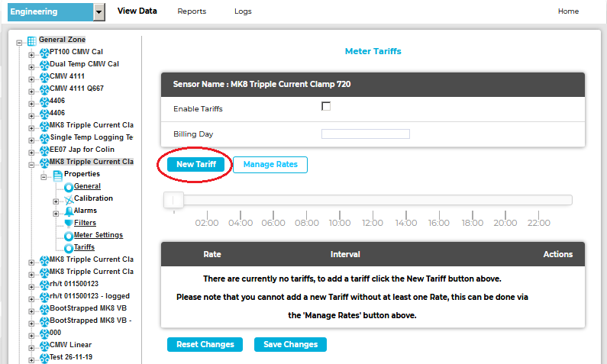The width and height of the screenshot is (607, 364).
Task: Click the EE07 Jap for Colin sensor icon
Action: 44,151
